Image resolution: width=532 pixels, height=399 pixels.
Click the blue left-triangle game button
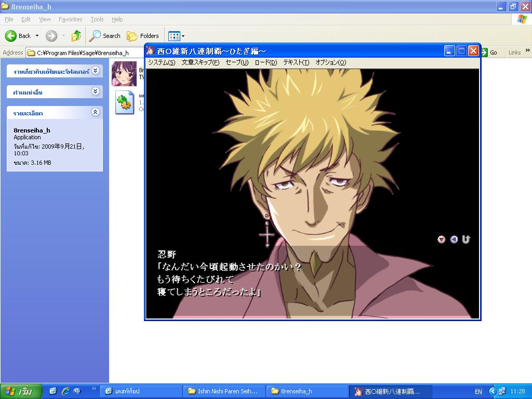click(x=454, y=240)
